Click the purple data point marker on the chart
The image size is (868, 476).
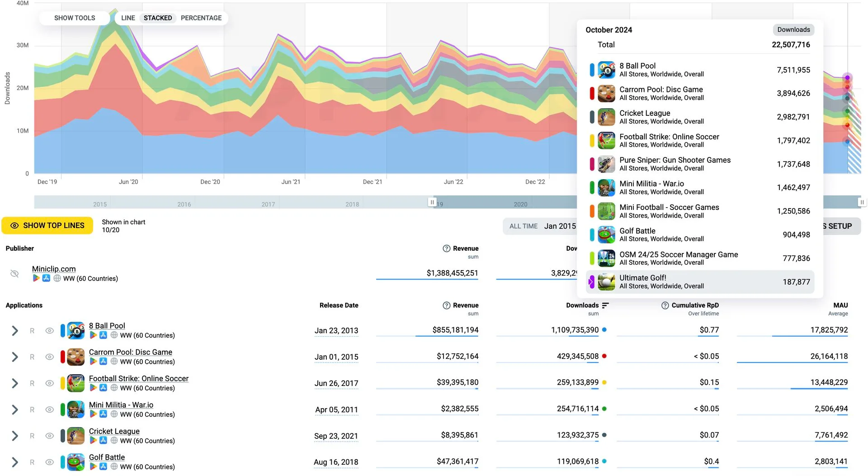pos(847,78)
